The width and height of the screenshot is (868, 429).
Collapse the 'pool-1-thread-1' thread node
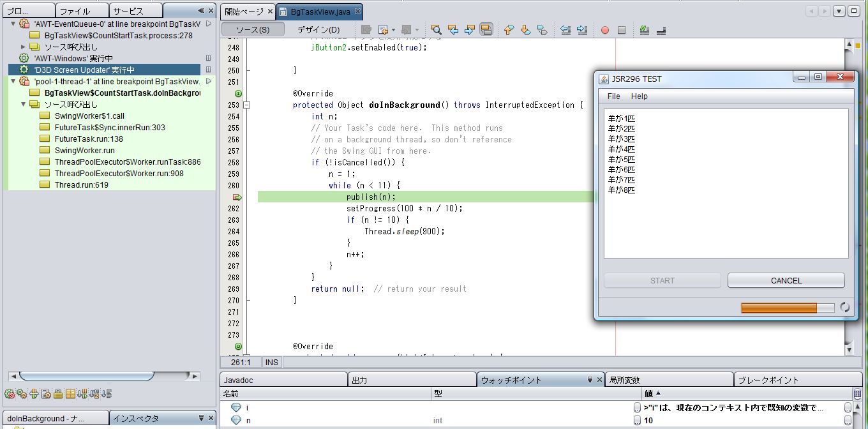click(x=14, y=82)
